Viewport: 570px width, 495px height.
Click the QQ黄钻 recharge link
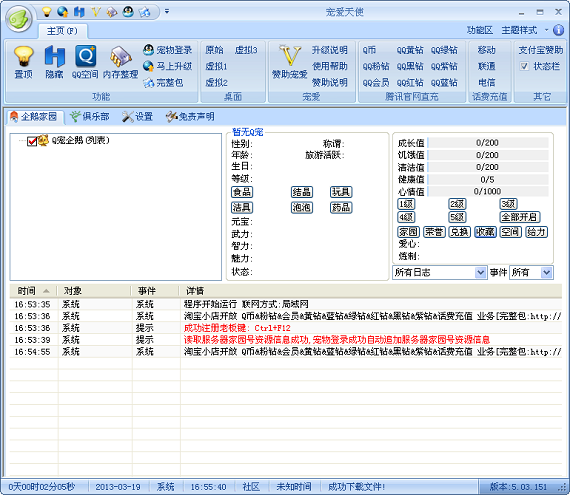[x=410, y=50]
